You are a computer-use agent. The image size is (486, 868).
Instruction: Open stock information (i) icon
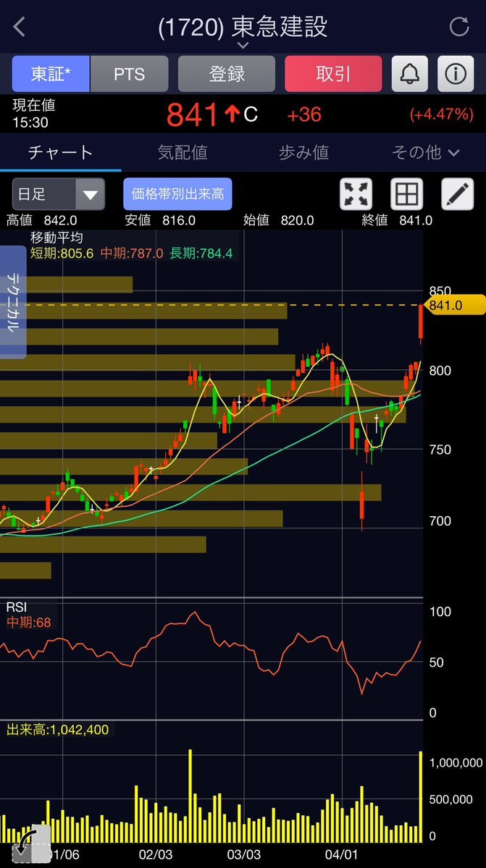pos(456,74)
